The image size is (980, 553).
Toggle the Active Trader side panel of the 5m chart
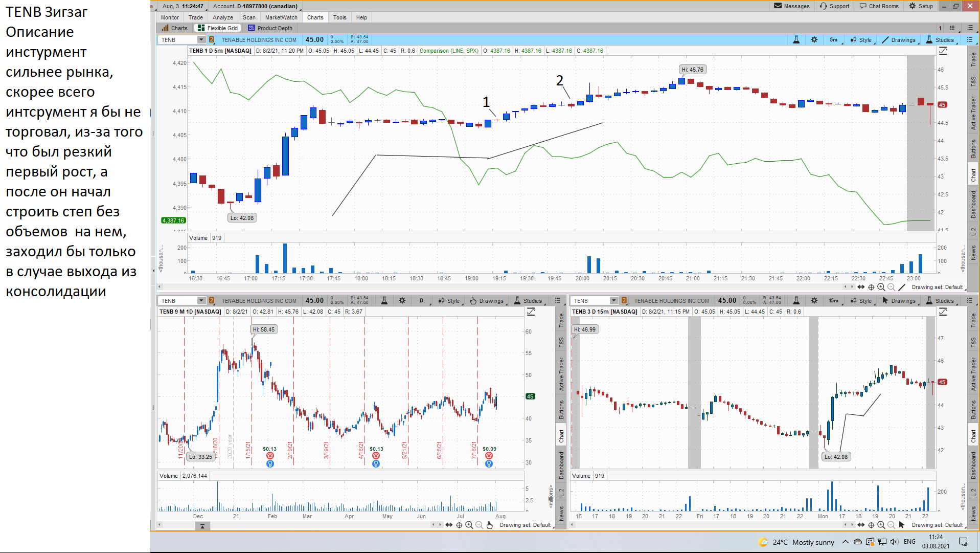[x=973, y=113]
